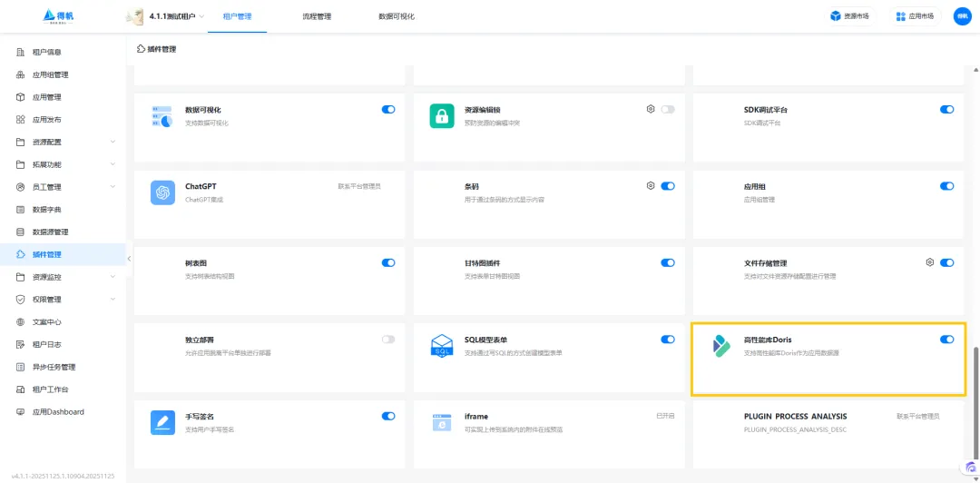Toggle the 手写签名 plugin switch
This screenshot has height=483, width=980.
point(388,416)
